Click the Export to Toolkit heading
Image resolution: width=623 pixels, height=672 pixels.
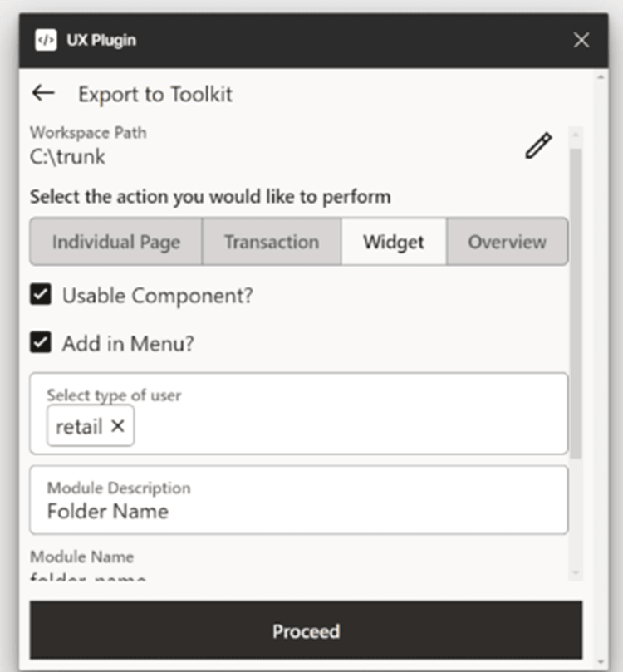pos(155,94)
